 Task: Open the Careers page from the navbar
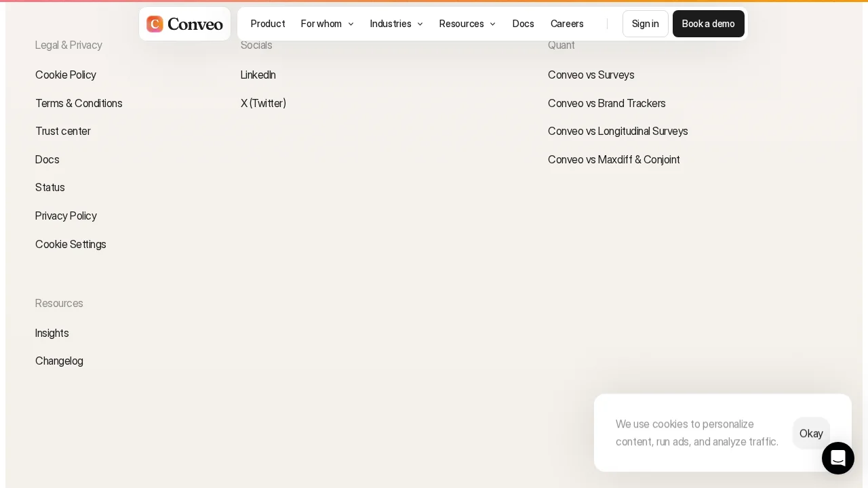point(567,24)
